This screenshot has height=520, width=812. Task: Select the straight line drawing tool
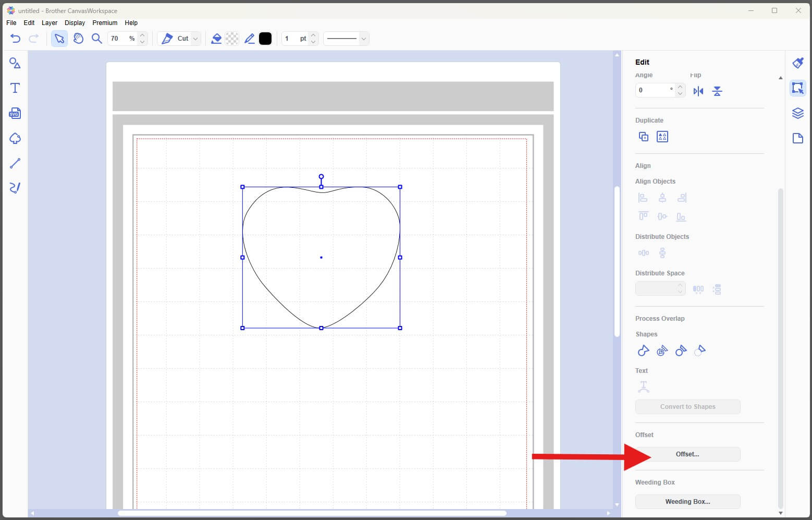[x=15, y=163]
